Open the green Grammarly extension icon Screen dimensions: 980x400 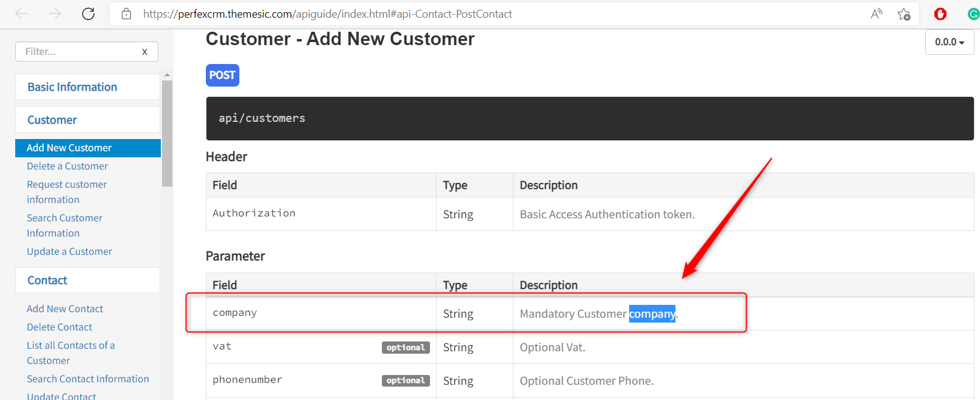click(973, 13)
